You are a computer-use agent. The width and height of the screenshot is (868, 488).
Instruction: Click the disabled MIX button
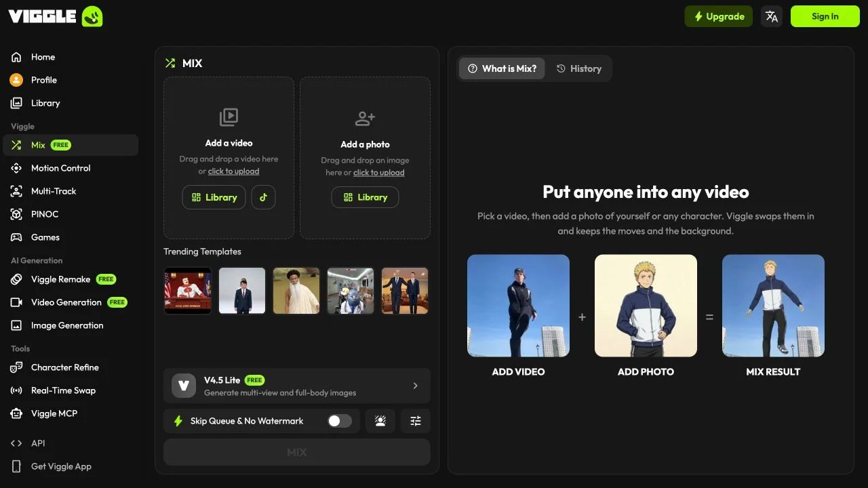coord(297,452)
